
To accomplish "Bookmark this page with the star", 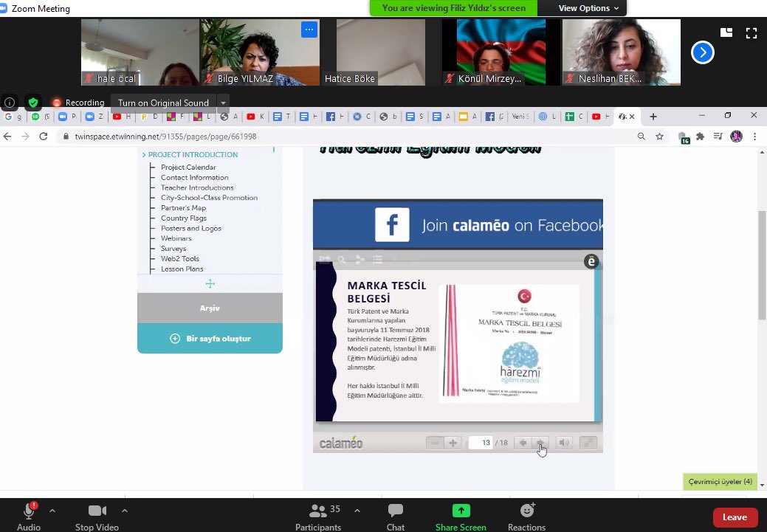I will (x=659, y=137).
